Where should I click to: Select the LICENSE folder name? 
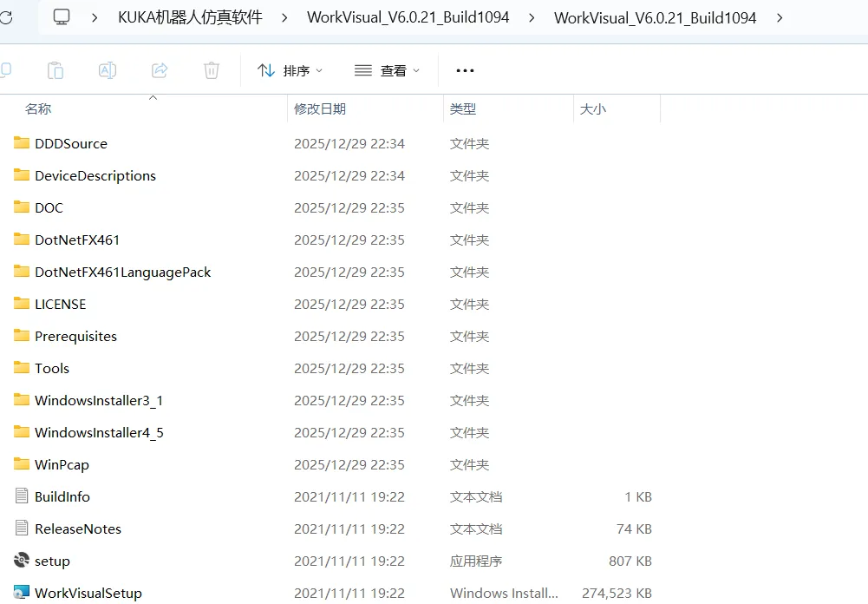(x=61, y=305)
